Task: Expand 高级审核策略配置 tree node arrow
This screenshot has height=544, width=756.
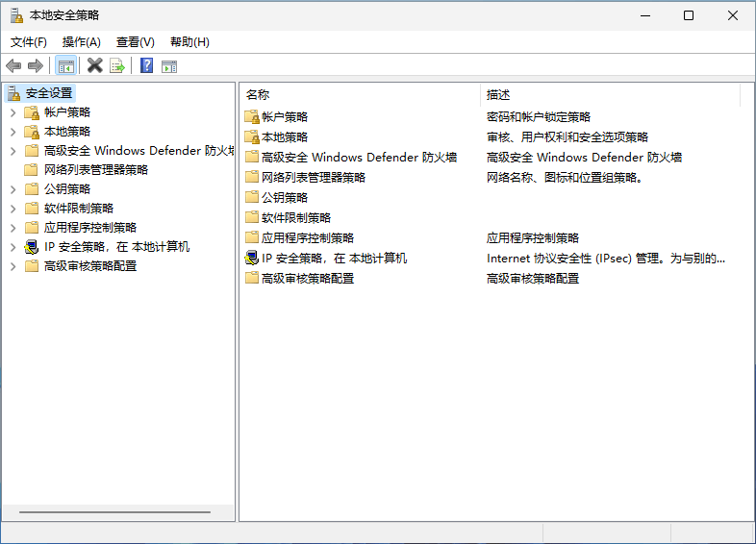Action: pyautogui.click(x=13, y=266)
